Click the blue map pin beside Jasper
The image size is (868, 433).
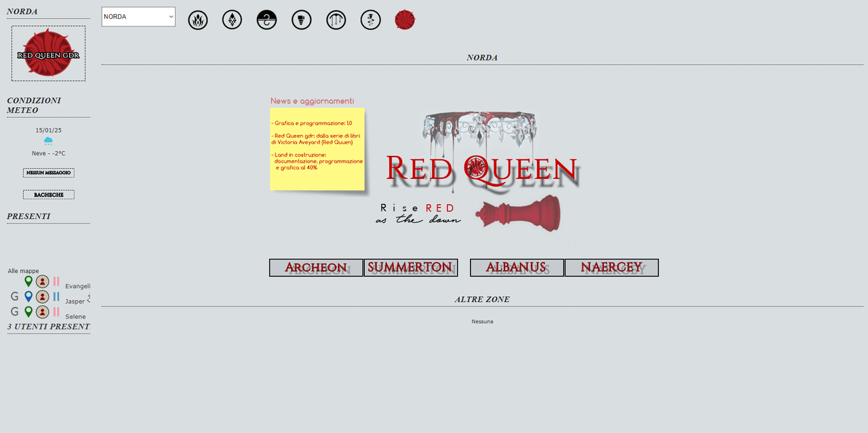pos(28,296)
